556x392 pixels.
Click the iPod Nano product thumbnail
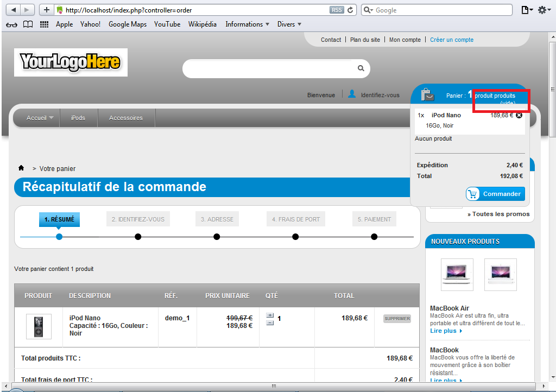[39, 326]
